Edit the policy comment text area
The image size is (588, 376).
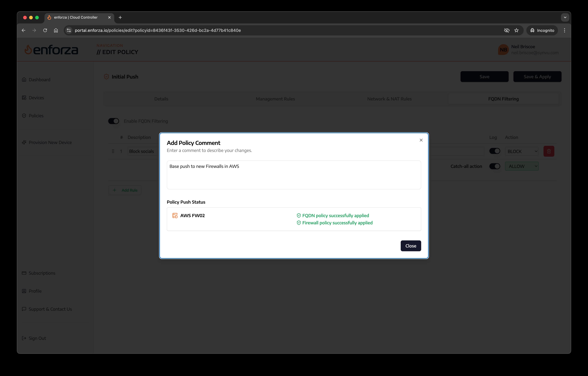(x=294, y=175)
